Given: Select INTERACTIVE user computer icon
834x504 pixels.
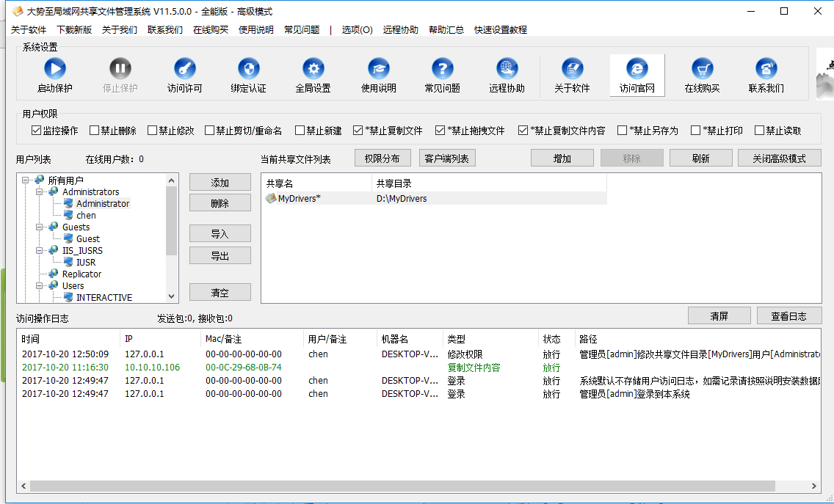Looking at the screenshot, I should 68,296.
